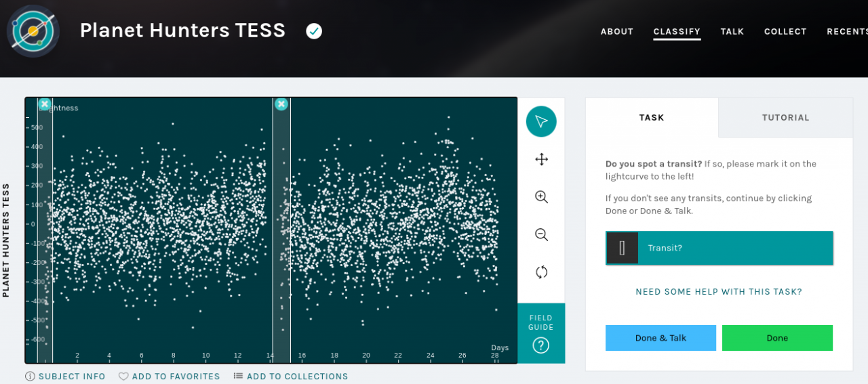This screenshot has height=384, width=868.
Task: Click the verified checkmark badge
Action: (x=314, y=31)
